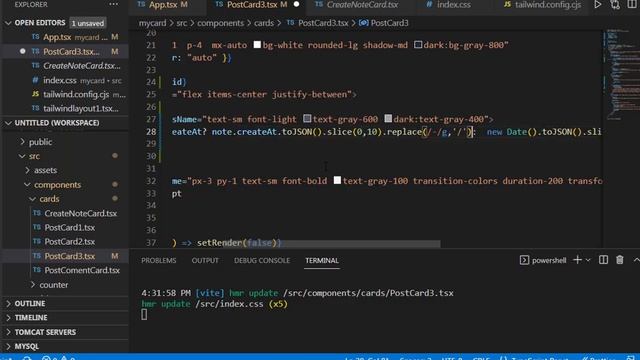Open CreateNoteCard.tsx in cards folder
Viewport: 640px width, 360px height.
click(80, 213)
